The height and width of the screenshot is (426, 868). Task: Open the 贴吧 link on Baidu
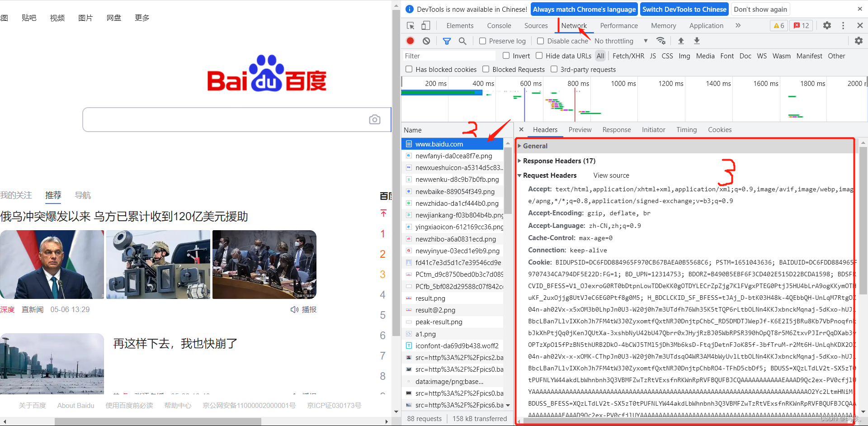[x=29, y=18]
